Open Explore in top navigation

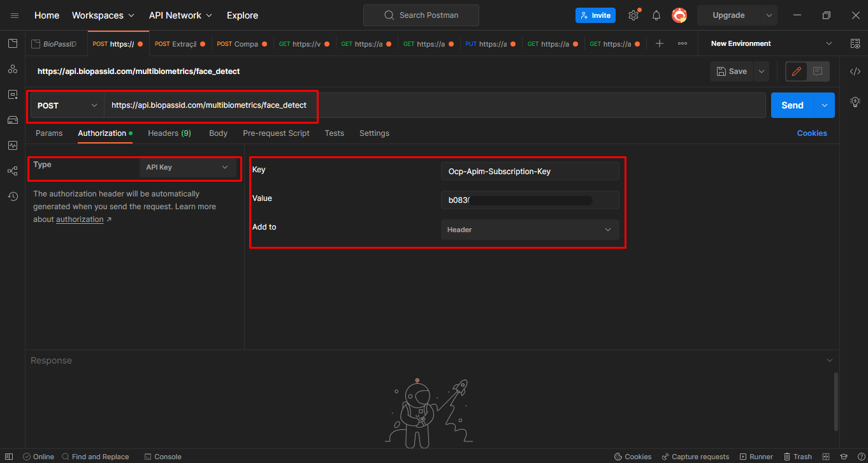click(242, 15)
